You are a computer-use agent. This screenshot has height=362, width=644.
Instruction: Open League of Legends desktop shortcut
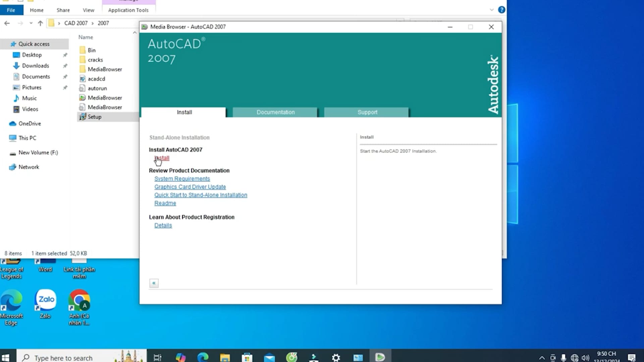[x=12, y=269]
